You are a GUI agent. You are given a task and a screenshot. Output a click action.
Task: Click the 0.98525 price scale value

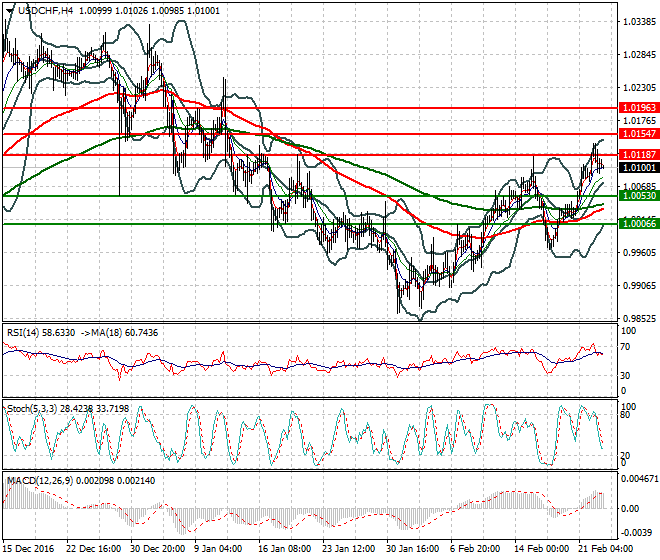click(639, 319)
